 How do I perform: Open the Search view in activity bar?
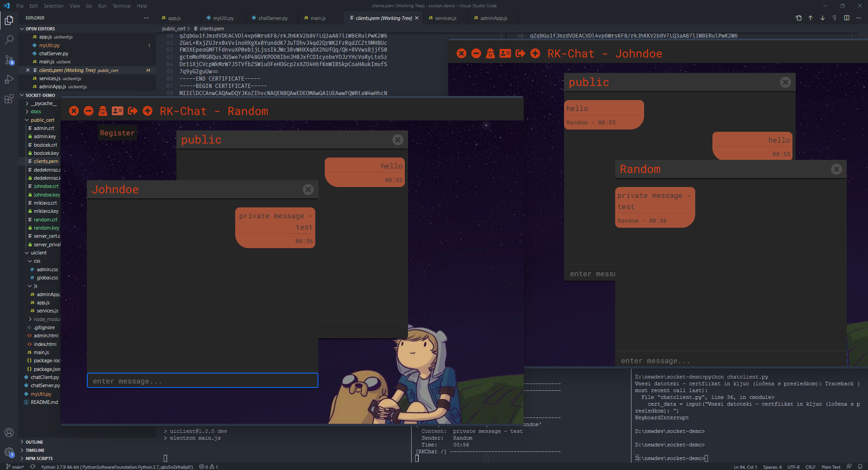click(9, 40)
